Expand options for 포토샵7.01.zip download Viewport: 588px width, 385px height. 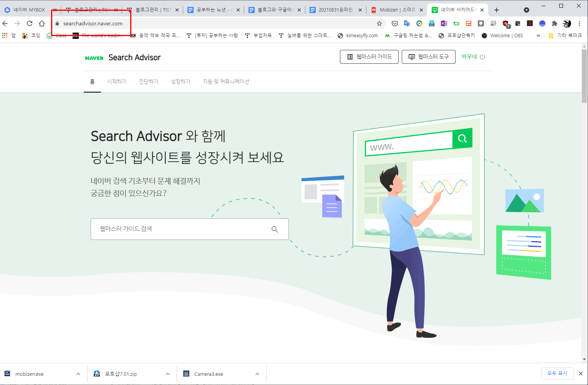click(x=168, y=374)
